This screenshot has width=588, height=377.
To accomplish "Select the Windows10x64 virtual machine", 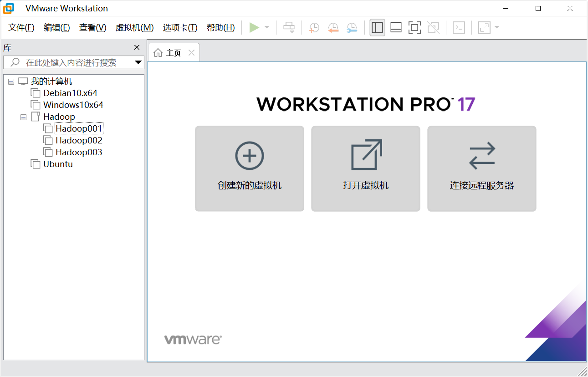I will coord(73,105).
